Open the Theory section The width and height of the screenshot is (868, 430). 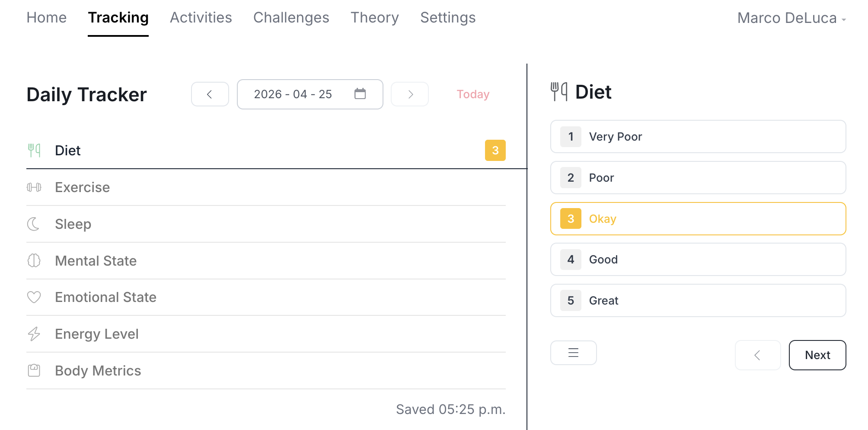point(374,18)
